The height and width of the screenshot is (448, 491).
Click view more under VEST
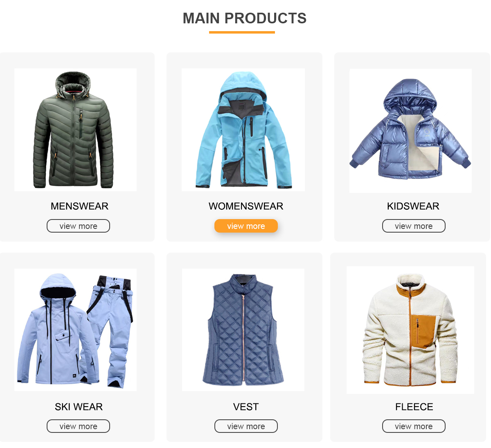(x=246, y=426)
